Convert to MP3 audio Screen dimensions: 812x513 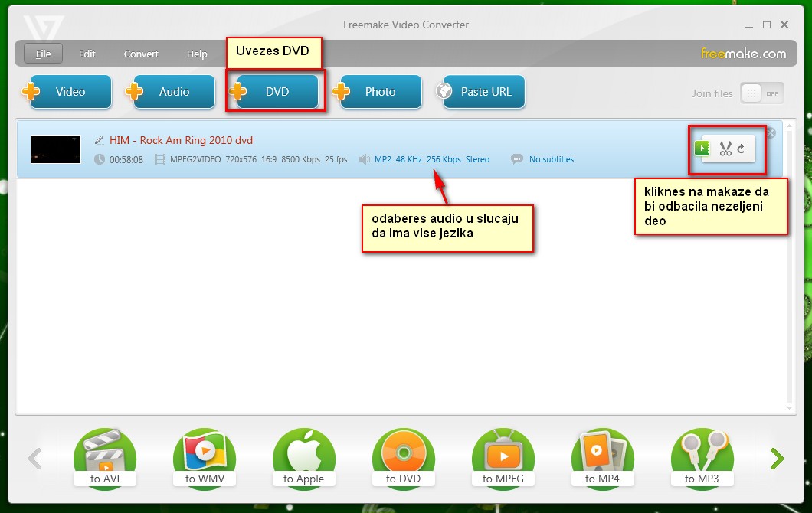pos(702,458)
